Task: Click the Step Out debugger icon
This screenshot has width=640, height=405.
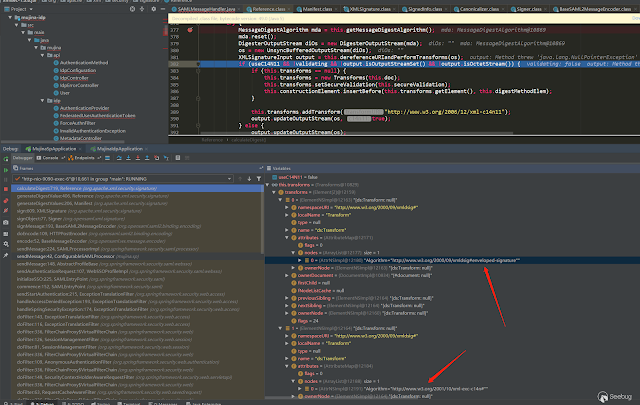Action: [x=147, y=158]
